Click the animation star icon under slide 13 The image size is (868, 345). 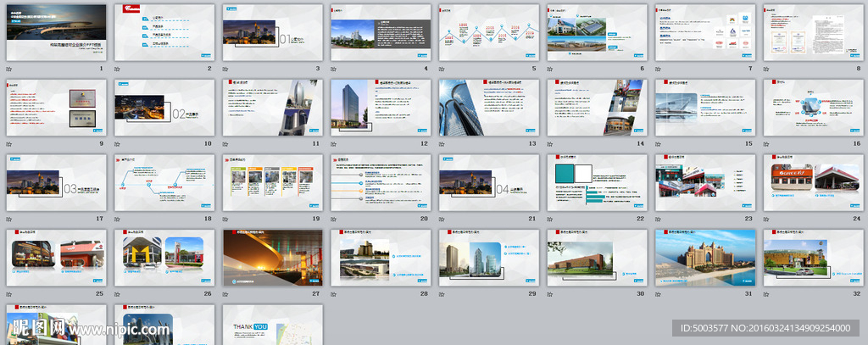tap(442, 143)
